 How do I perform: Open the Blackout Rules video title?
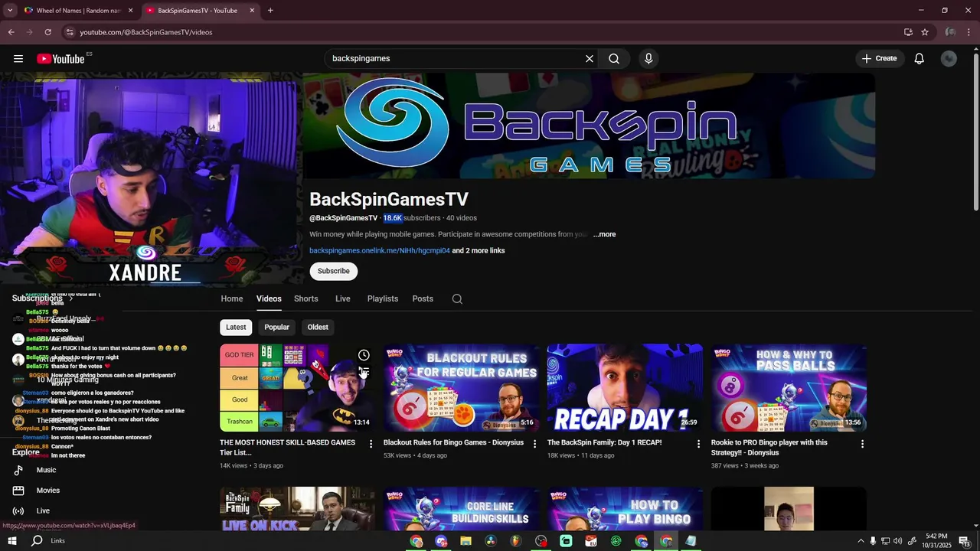(453, 443)
